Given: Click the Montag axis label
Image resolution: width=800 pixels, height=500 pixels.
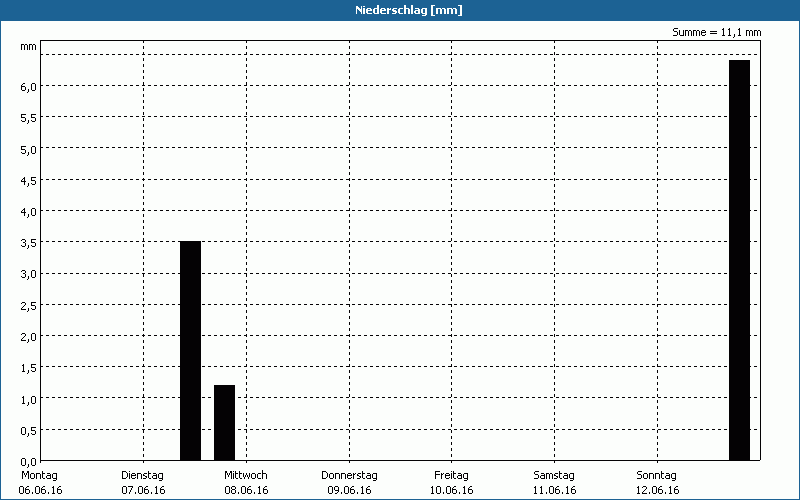Looking at the screenshot, I should click(39, 476).
